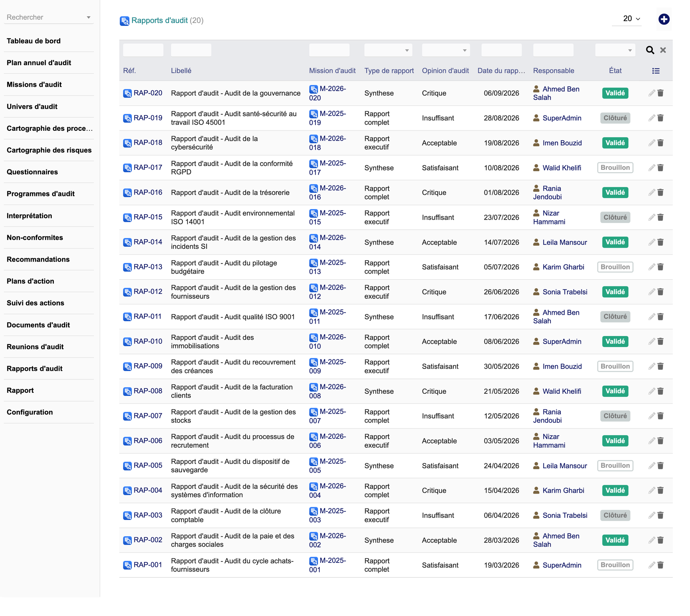Delete RAP-001 with its trash icon
The width and height of the screenshot is (690, 616).
click(660, 565)
